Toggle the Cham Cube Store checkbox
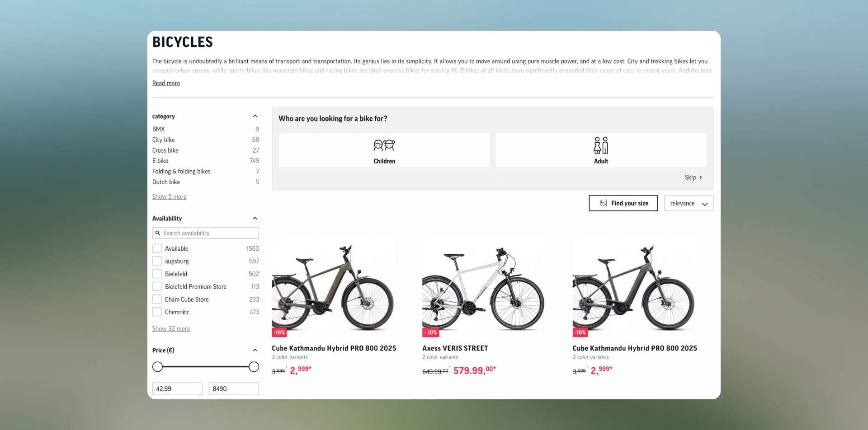 pyautogui.click(x=157, y=299)
